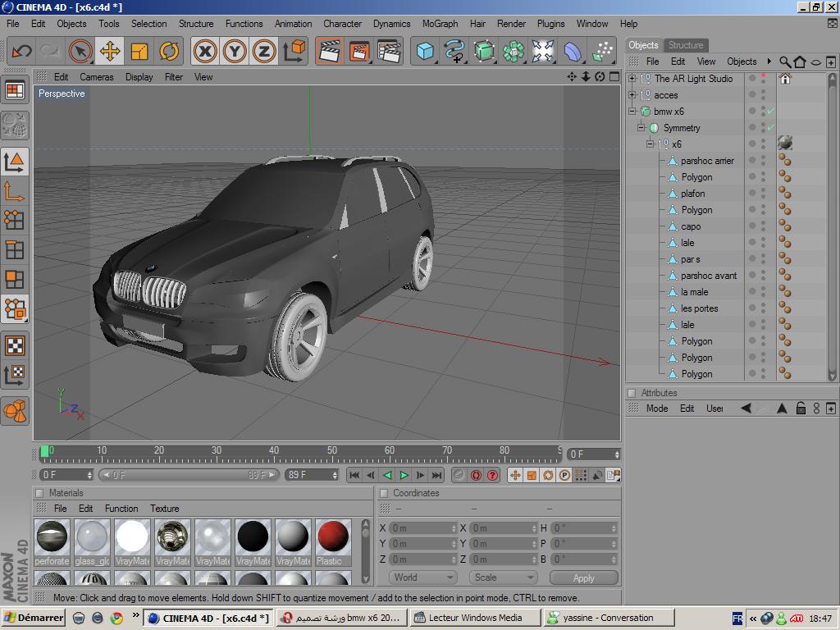Open the File menu
840x630 pixels.
pos(13,24)
